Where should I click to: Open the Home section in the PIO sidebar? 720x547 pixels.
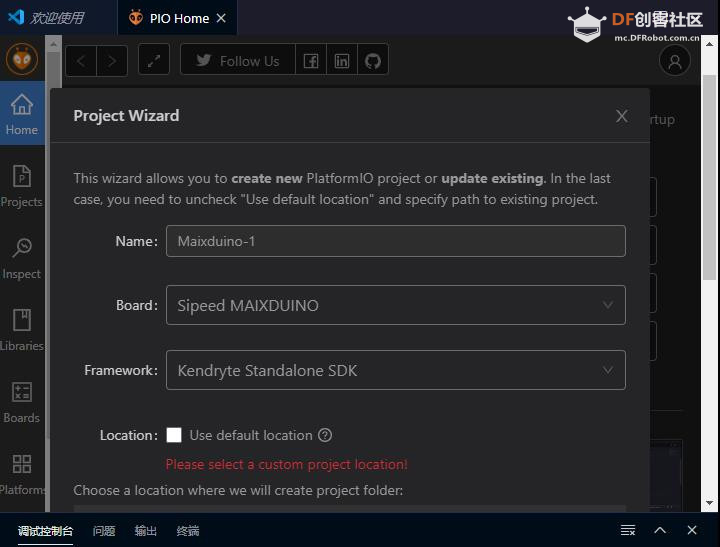click(22, 113)
